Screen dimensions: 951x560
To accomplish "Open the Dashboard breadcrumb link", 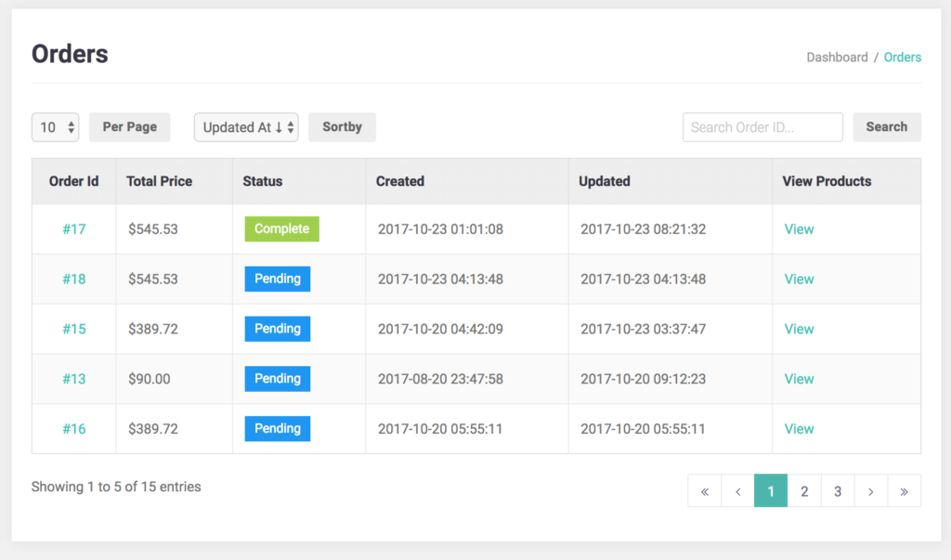I will [x=837, y=58].
